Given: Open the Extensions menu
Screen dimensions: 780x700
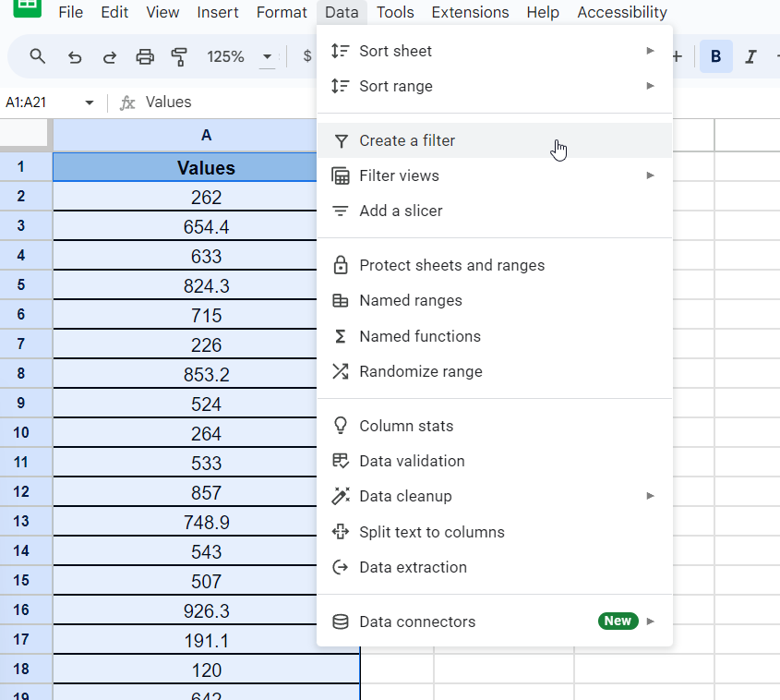Looking at the screenshot, I should pyautogui.click(x=470, y=12).
